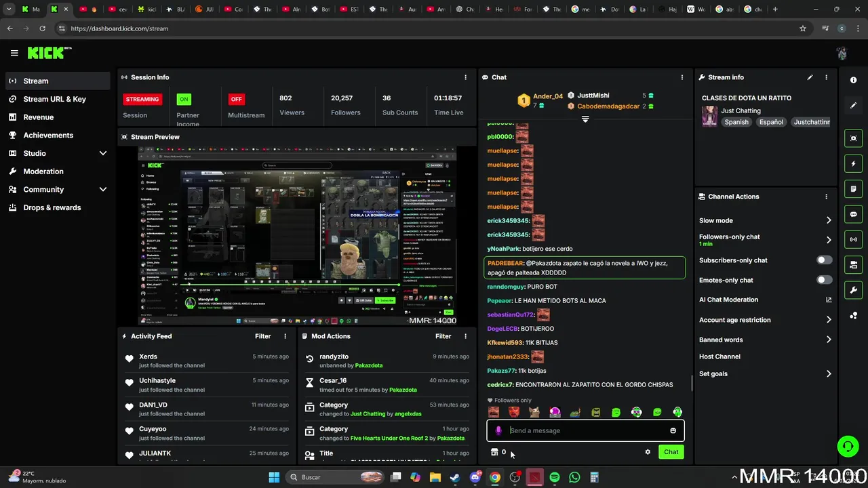Click Pakazdota link in randyzito unban entry
Viewport: 868px width, 488px height.
pos(369,365)
